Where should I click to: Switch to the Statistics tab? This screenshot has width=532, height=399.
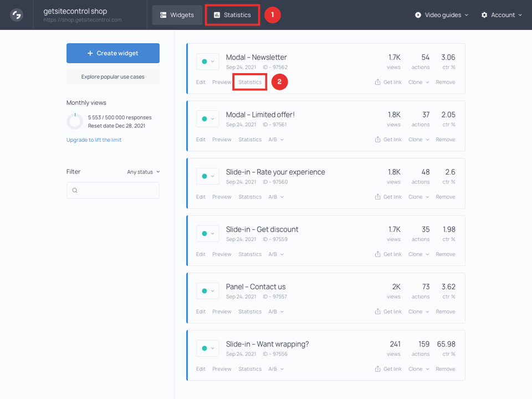point(232,15)
